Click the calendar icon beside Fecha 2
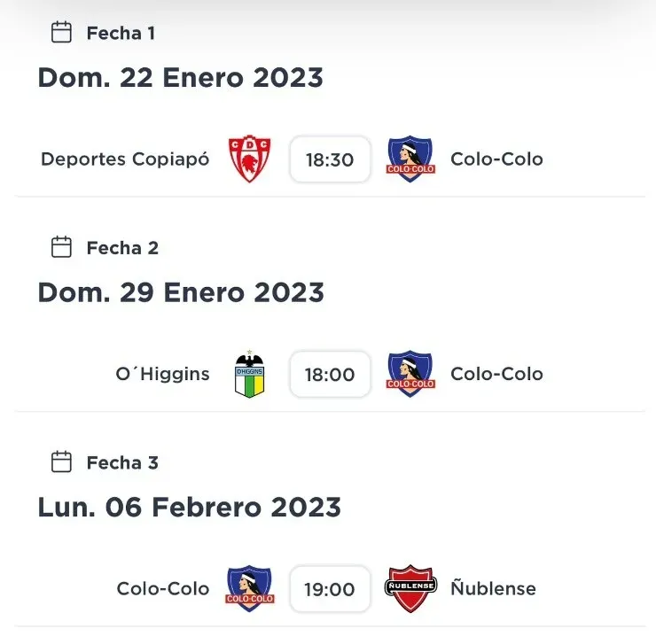 pyautogui.click(x=61, y=247)
